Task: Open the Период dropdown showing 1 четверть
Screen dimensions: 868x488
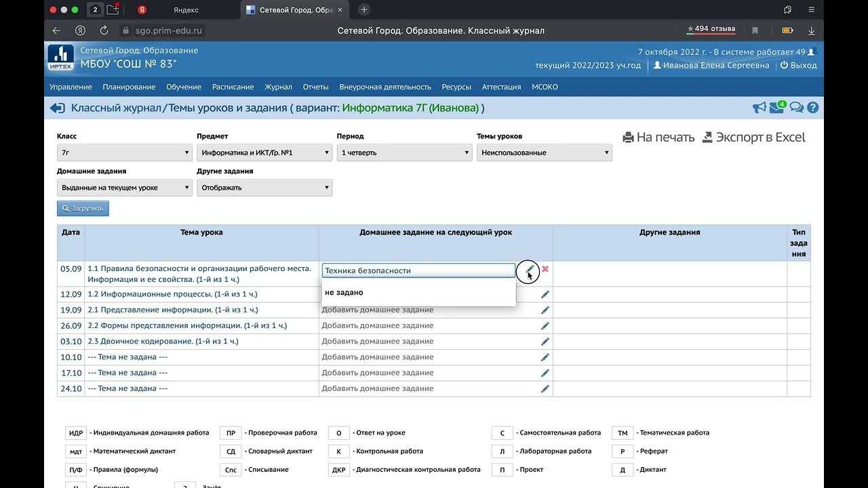Action: tap(404, 152)
